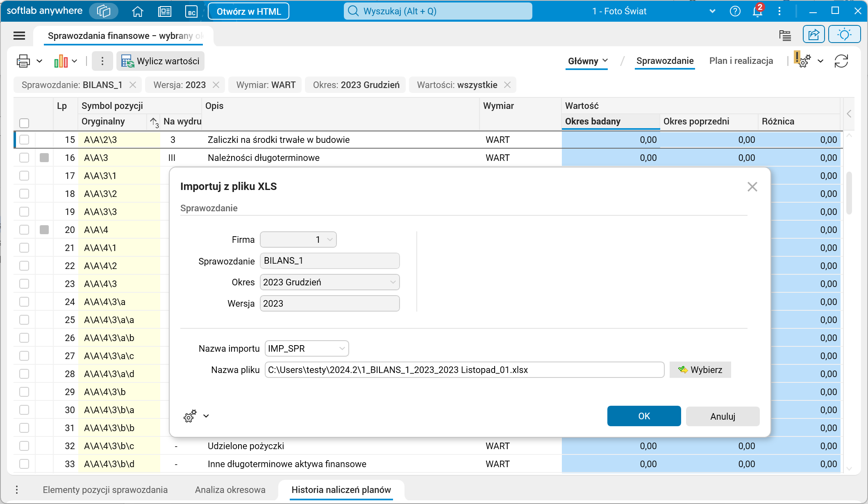Expand the Okres dropdown showing 2023 Grudzień
868x504 pixels.
point(393,282)
